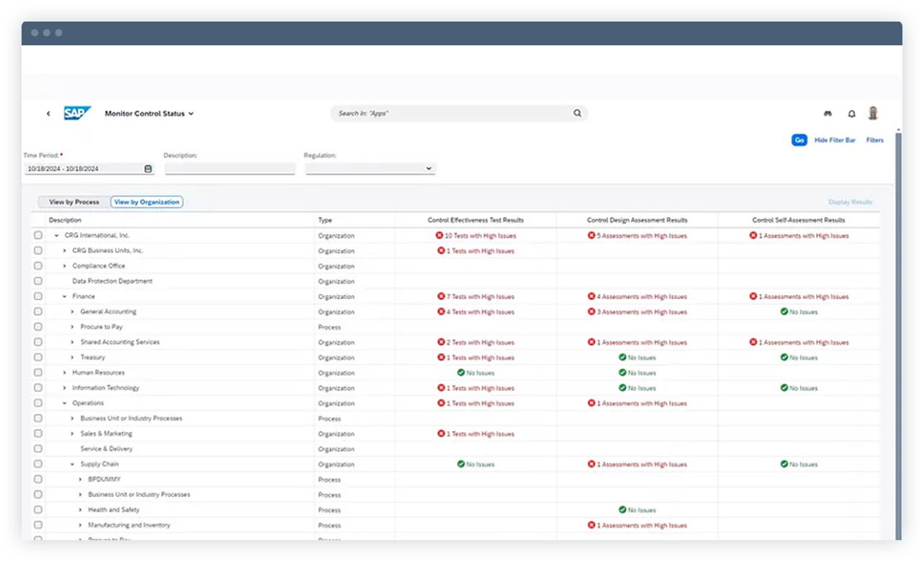This screenshot has width=924, height=561.
Task: Click inside the Description input field
Action: click(x=230, y=168)
